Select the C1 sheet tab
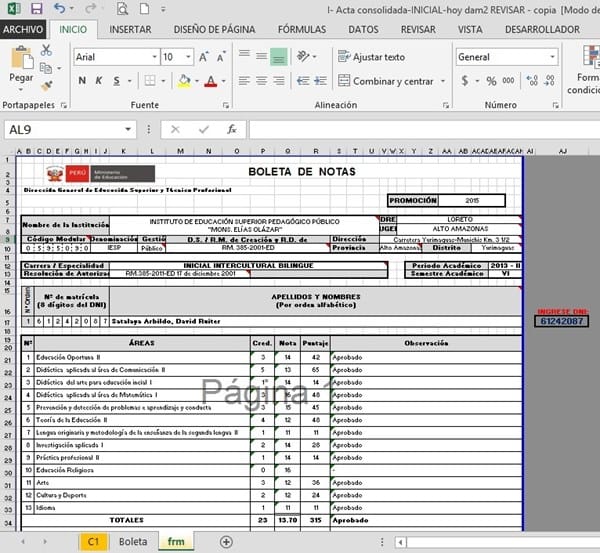 click(93, 542)
